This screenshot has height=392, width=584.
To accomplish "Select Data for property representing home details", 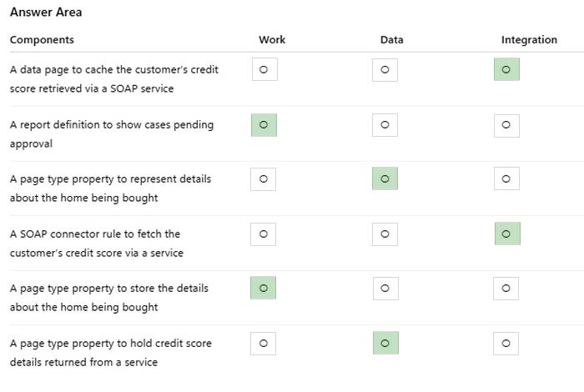I will point(385,179).
